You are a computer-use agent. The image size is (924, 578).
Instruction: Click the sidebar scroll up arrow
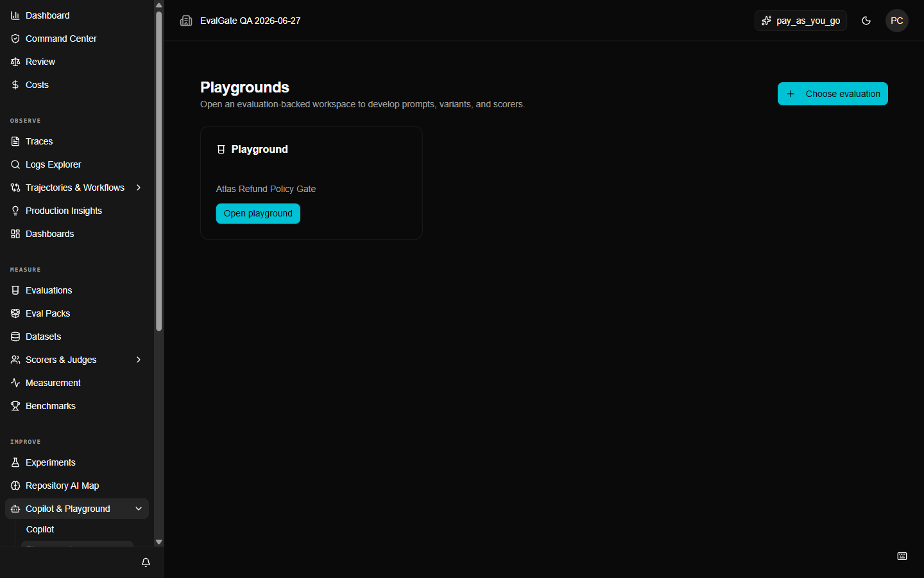point(158,4)
